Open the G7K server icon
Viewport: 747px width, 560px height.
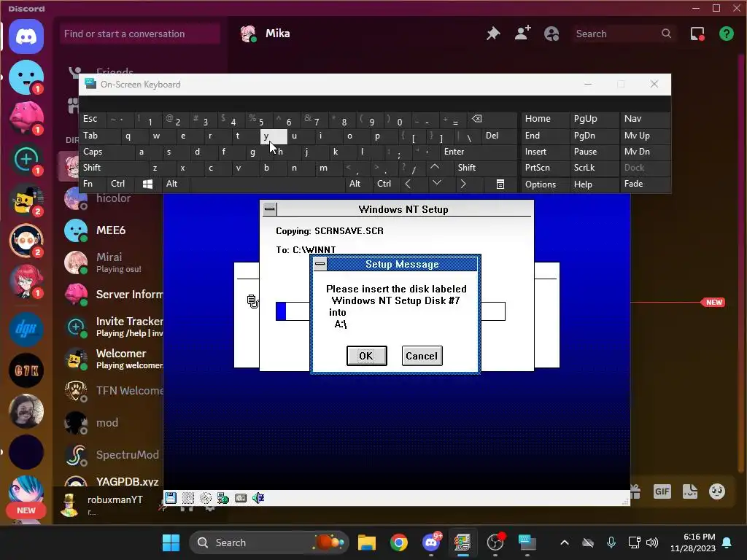point(26,370)
